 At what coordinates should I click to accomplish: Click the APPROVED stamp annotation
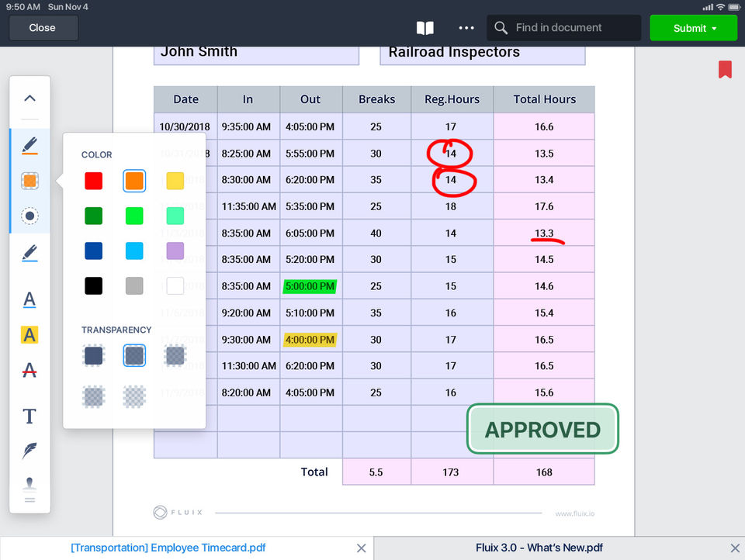click(542, 429)
